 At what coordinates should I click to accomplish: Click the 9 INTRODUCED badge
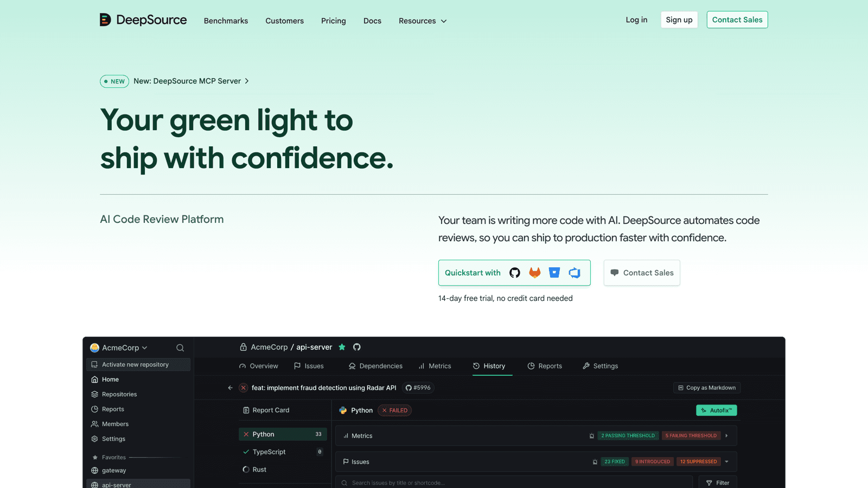653,462
